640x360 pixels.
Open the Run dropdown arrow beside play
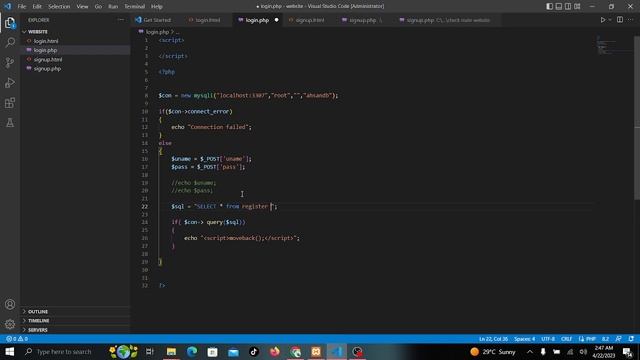[610, 20]
